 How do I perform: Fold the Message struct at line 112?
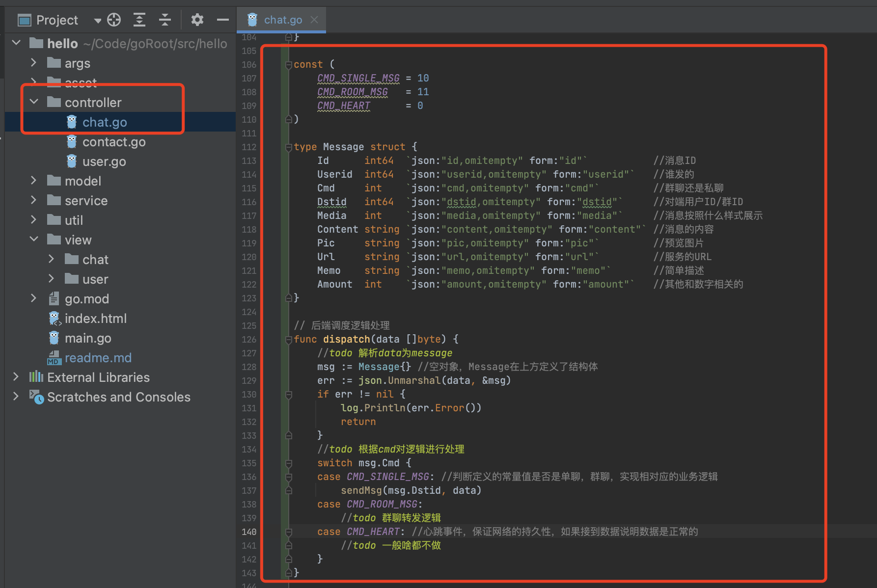[289, 147]
